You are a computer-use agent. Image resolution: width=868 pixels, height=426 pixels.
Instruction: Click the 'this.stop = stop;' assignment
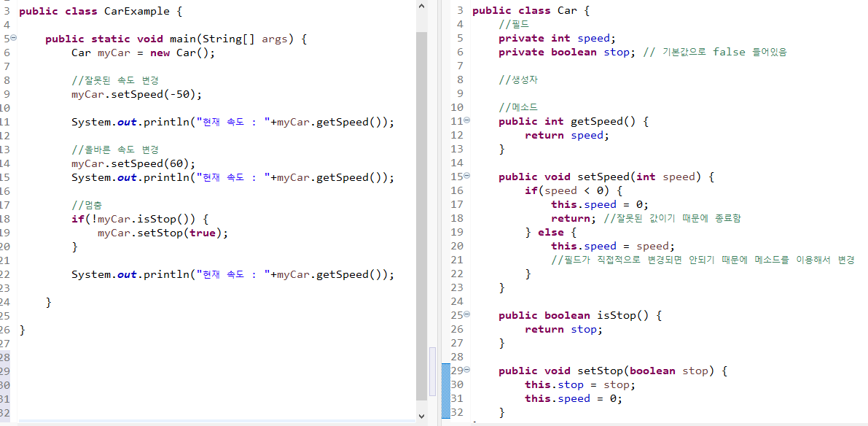580,384
